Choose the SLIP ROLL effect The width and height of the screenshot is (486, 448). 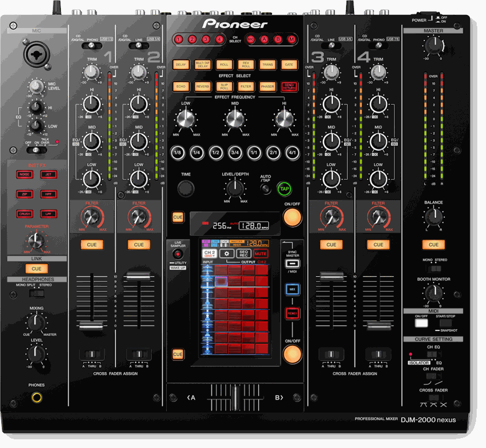224,86
